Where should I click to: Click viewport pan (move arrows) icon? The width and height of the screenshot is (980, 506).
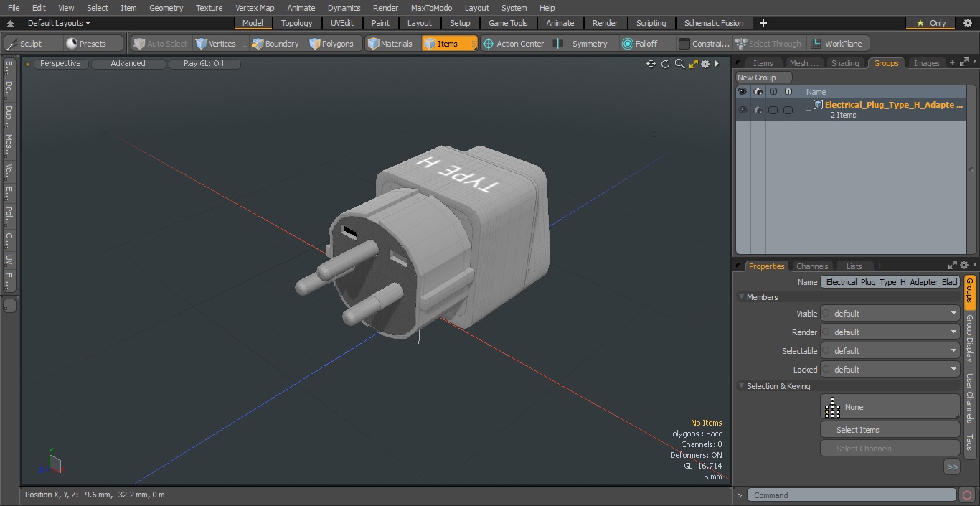(x=651, y=64)
